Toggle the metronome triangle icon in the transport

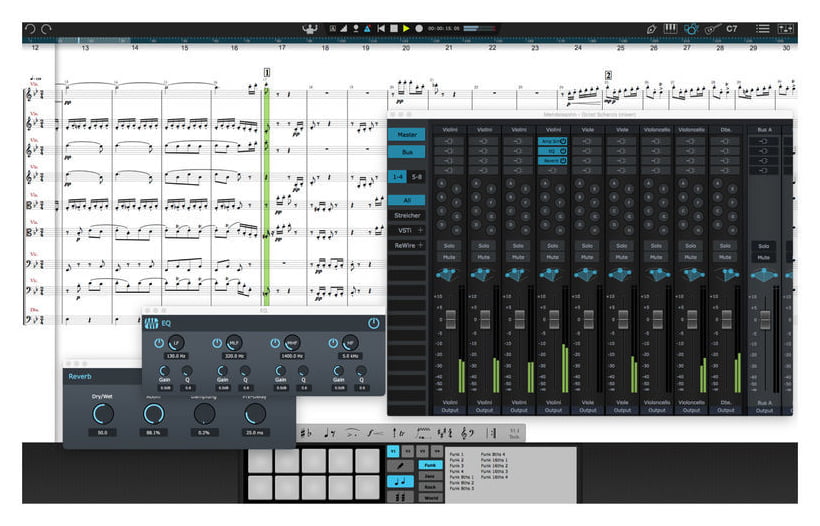pyautogui.click(x=367, y=29)
